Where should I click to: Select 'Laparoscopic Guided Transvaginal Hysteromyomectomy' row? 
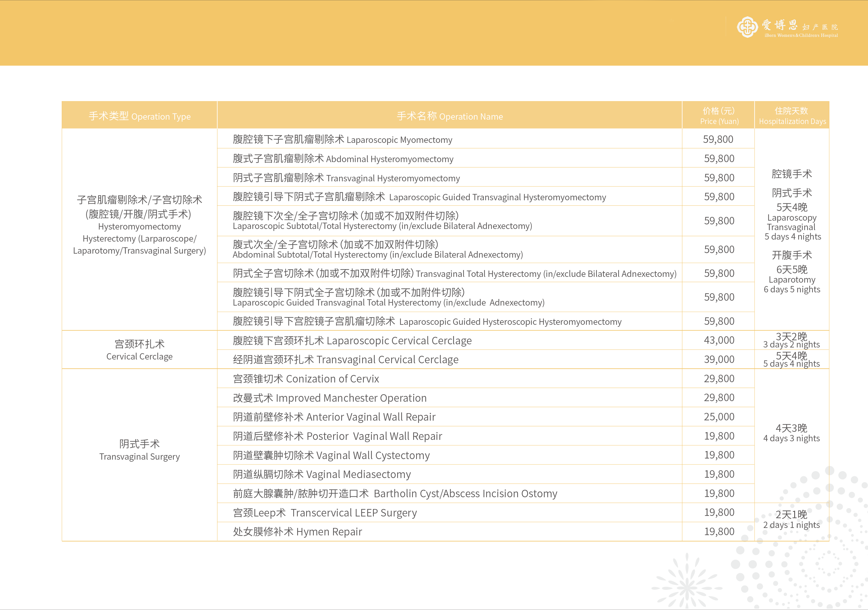[x=450, y=197]
